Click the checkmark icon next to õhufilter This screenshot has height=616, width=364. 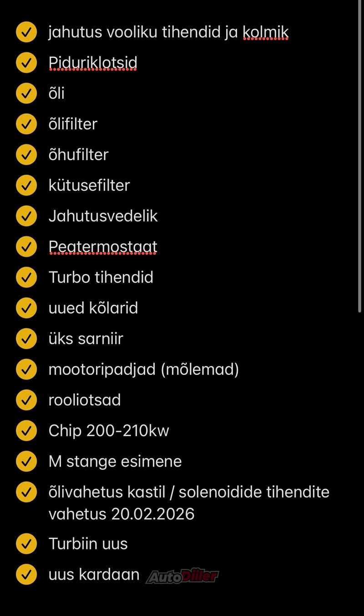click(26, 155)
